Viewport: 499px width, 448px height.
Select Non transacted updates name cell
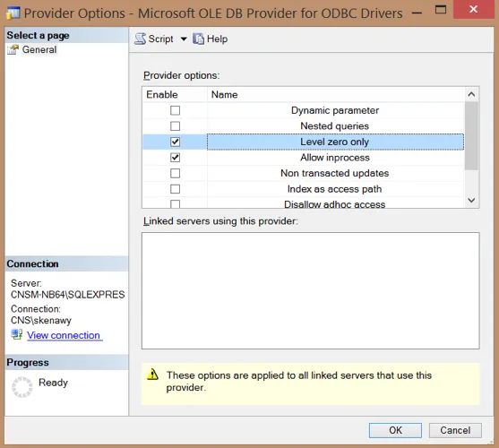[x=335, y=173]
